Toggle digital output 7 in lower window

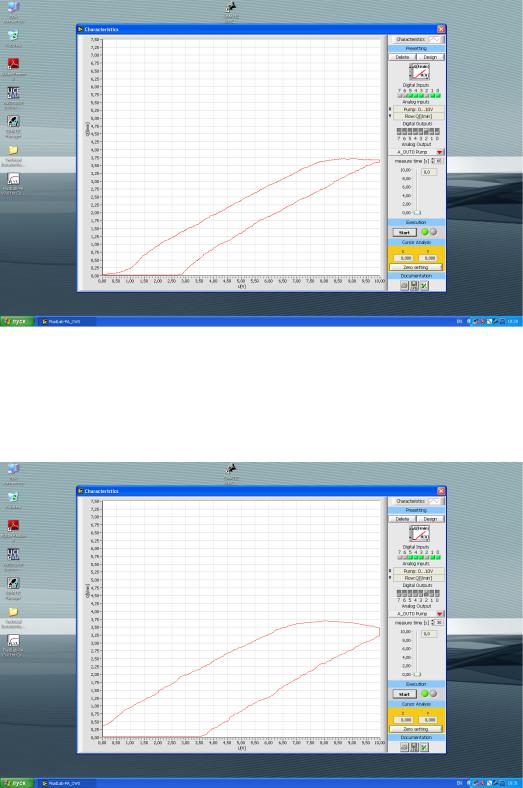(399, 593)
